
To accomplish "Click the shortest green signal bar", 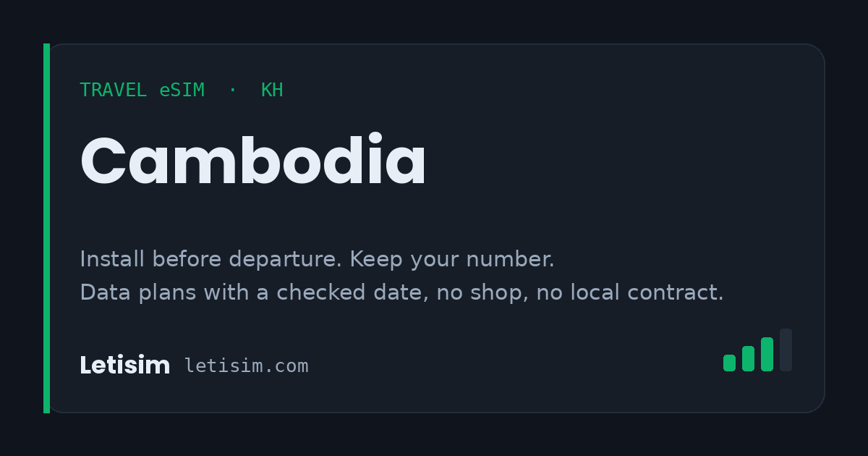I will 729,363.
